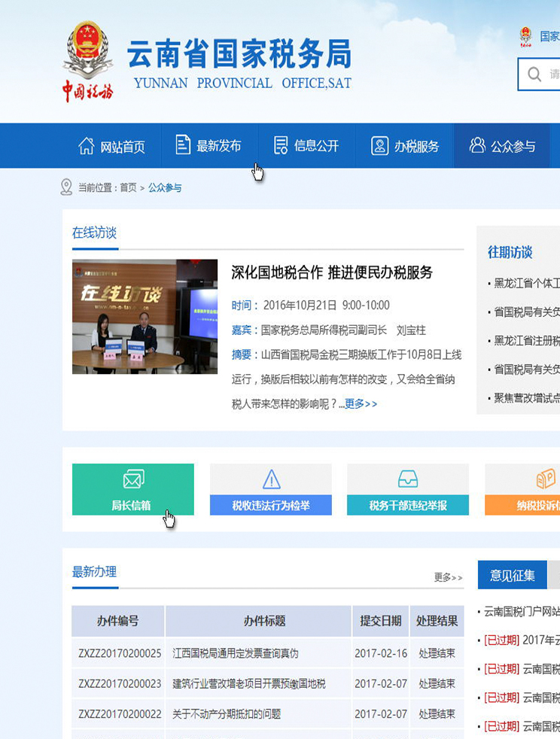Click the search magnifier icon

pos(534,75)
